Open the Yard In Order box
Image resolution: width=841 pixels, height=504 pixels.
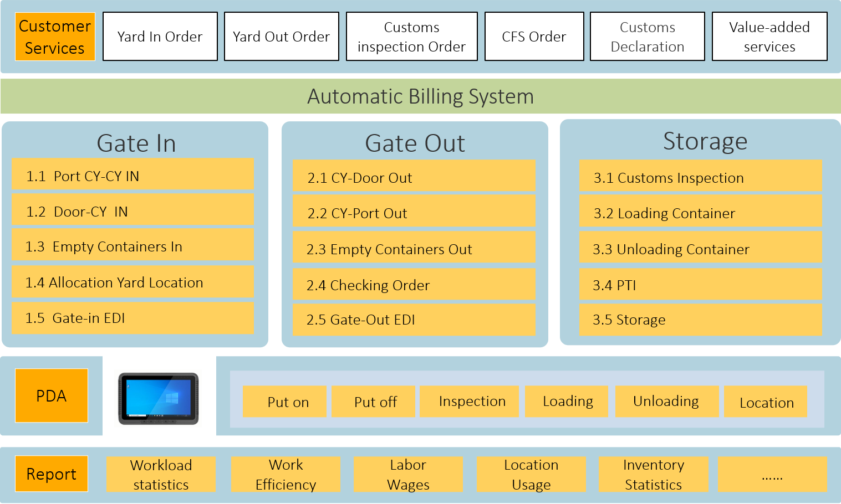point(160,37)
